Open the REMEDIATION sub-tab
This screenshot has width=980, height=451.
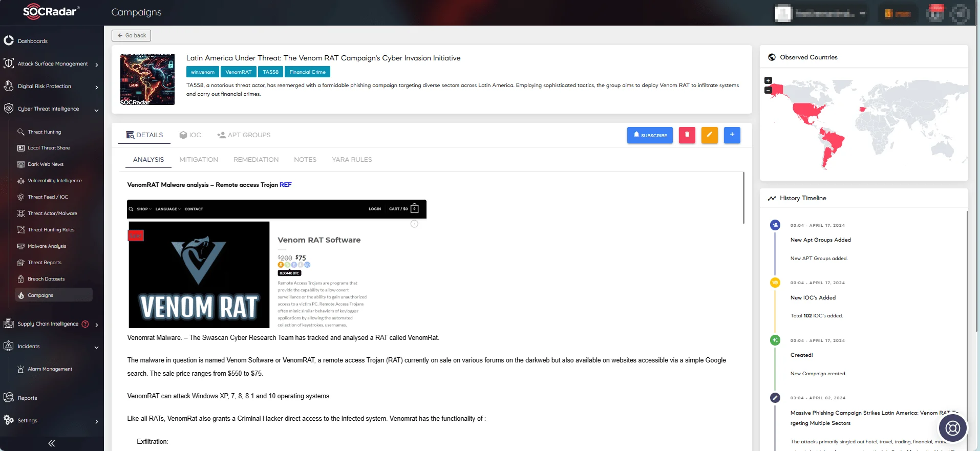256,160
